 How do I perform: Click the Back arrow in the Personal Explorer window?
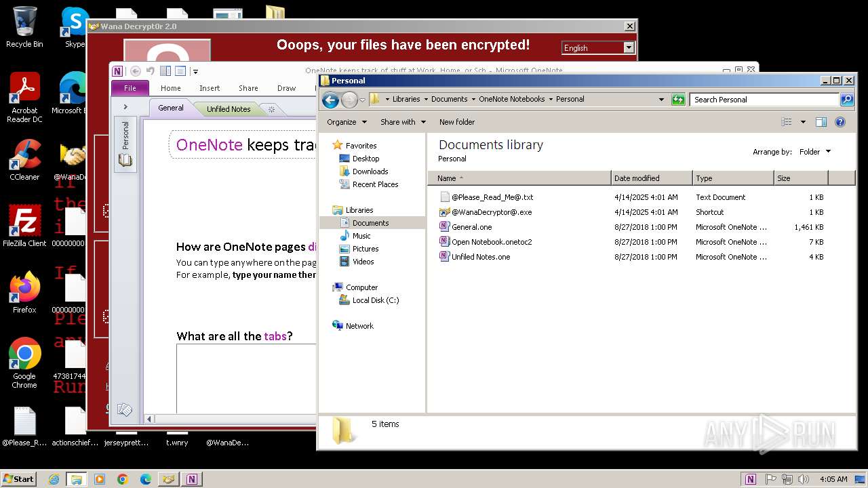click(x=330, y=100)
